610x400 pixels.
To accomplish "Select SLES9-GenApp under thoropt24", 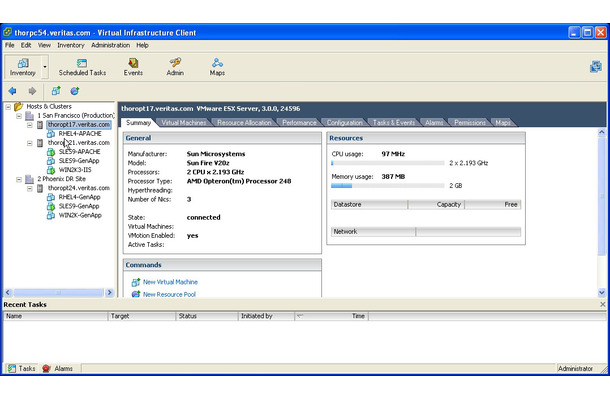I will click(79, 206).
